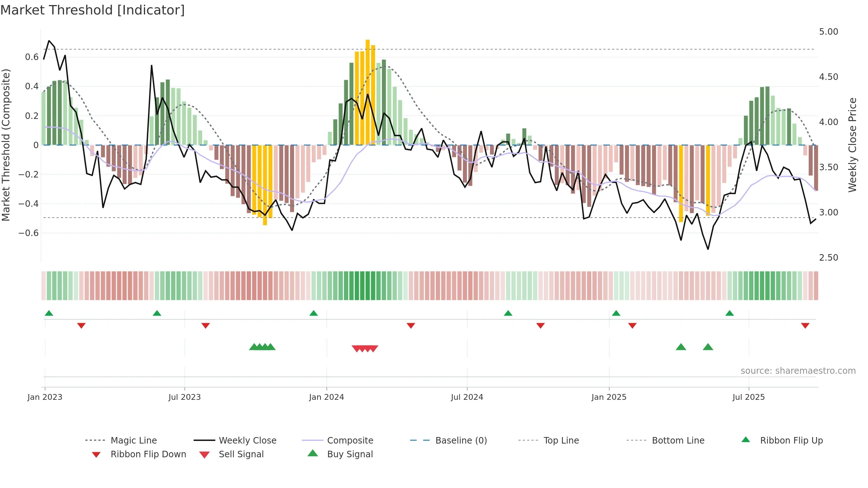Click the Jul 2024 axis label
The height and width of the screenshot is (488, 868).
[x=467, y=397]
